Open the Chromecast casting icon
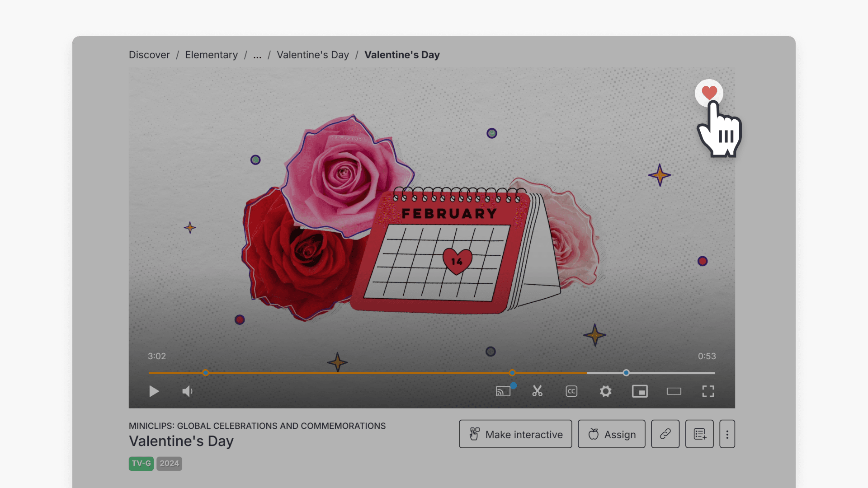Image resolution: width=868 pixels, height=488 pixels. [504, 391]
